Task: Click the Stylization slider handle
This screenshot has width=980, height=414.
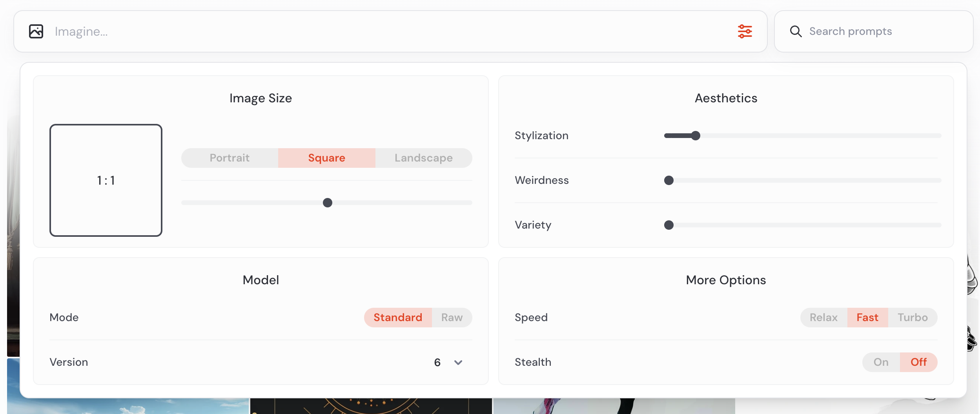Action: 696,136
